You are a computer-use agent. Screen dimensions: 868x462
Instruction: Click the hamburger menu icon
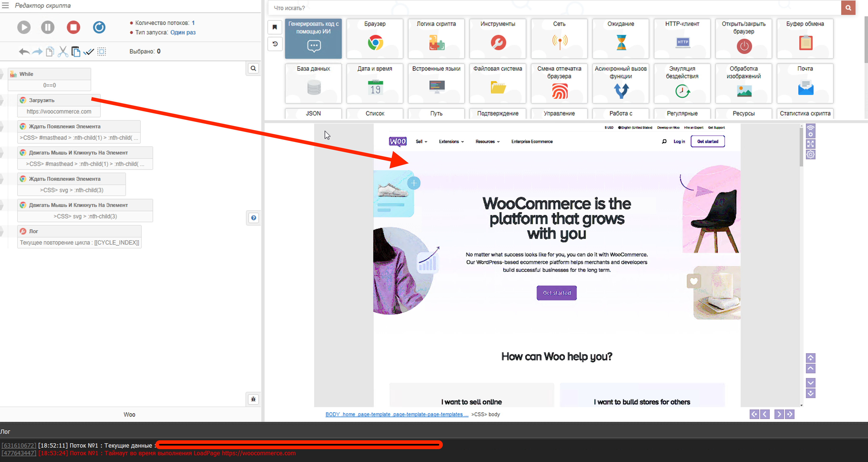(5, 5)
